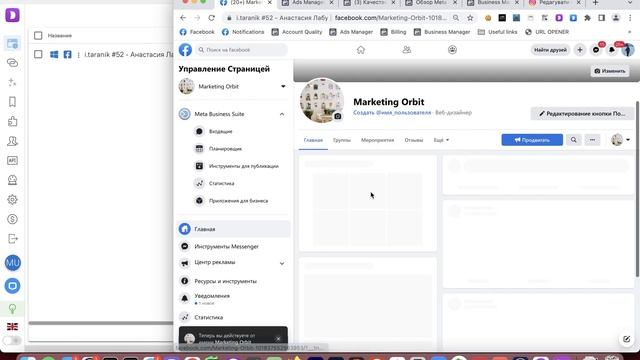Check the i.taranik #52 profile row checkbox
Screen dimensions: 640x360
pos(38,54)
